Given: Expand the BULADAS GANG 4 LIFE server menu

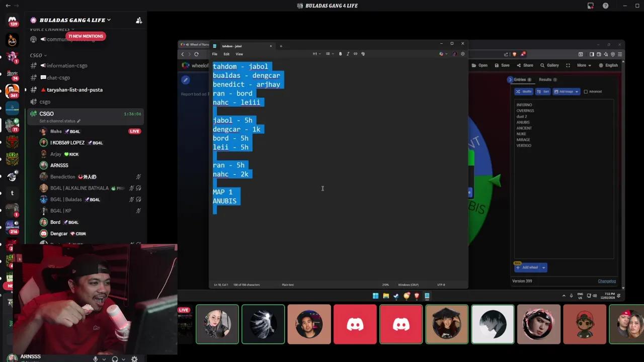Looking at the screenshot, I should pos(75,20).
